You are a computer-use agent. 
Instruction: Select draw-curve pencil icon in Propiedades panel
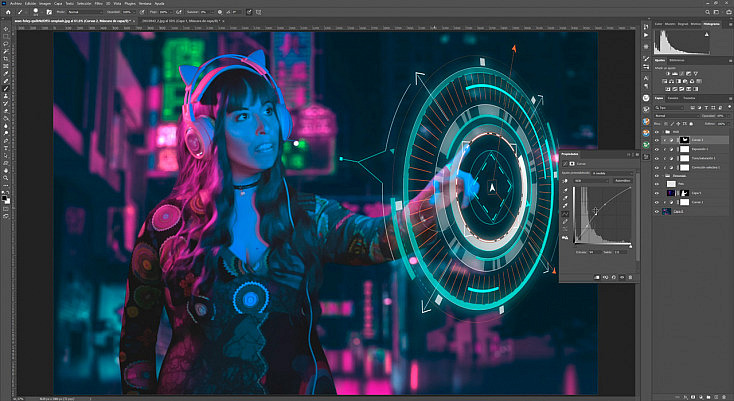pos(565,222)
